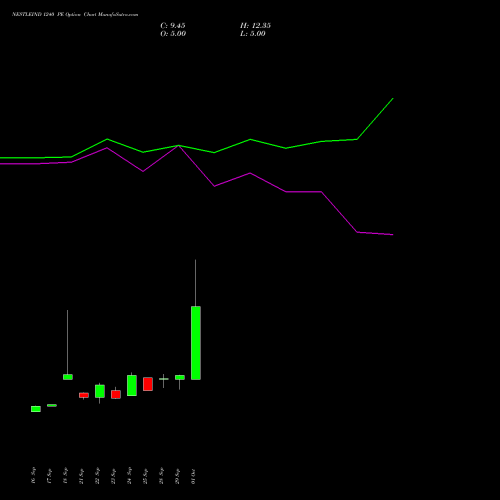The image size is (500, 500).
Task: Click the 23 Sep date label
Action: tap(113, 476)
